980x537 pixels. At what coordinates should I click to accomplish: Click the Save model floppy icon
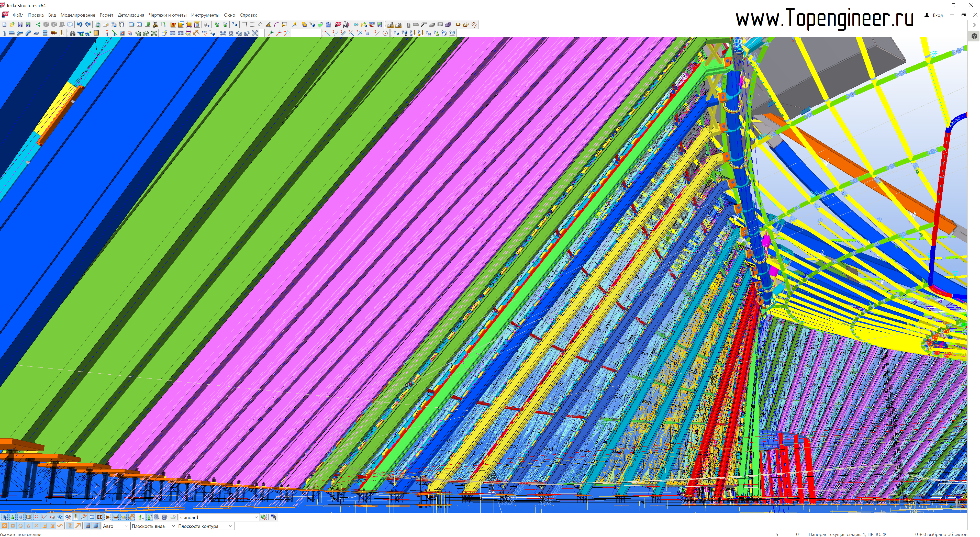(20, 24)
